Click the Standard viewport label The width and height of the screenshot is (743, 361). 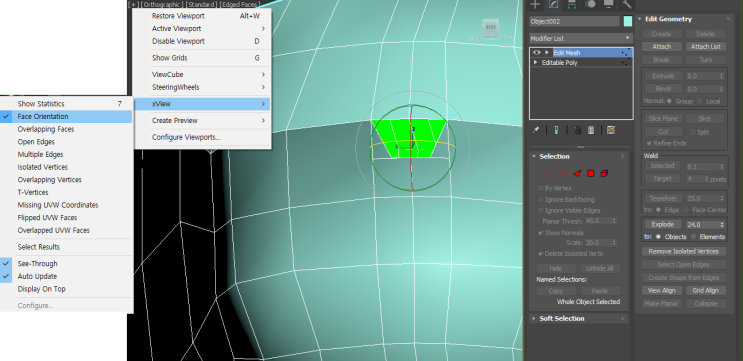[x=202, y=4]
